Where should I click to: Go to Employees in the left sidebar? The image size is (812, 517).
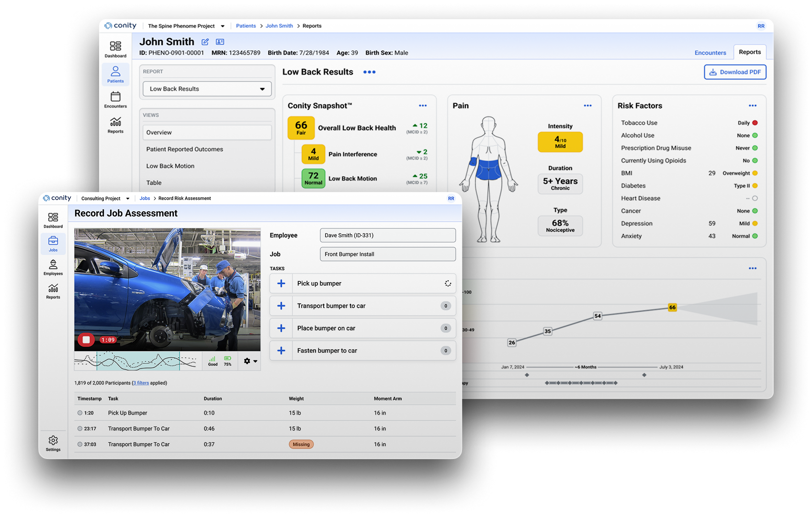pos(53,267)
